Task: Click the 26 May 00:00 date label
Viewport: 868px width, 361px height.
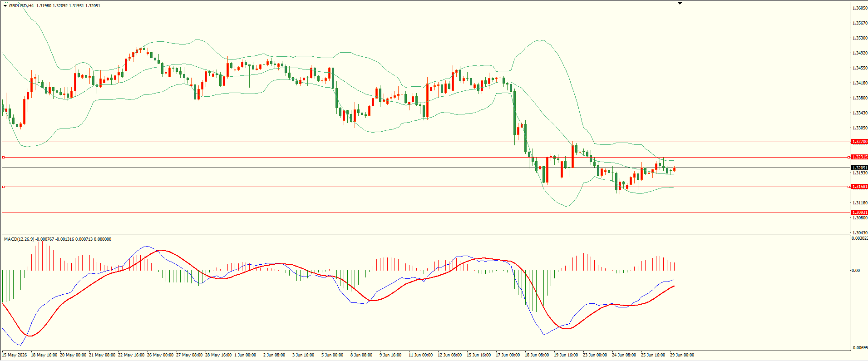Action: pos(160,355)
